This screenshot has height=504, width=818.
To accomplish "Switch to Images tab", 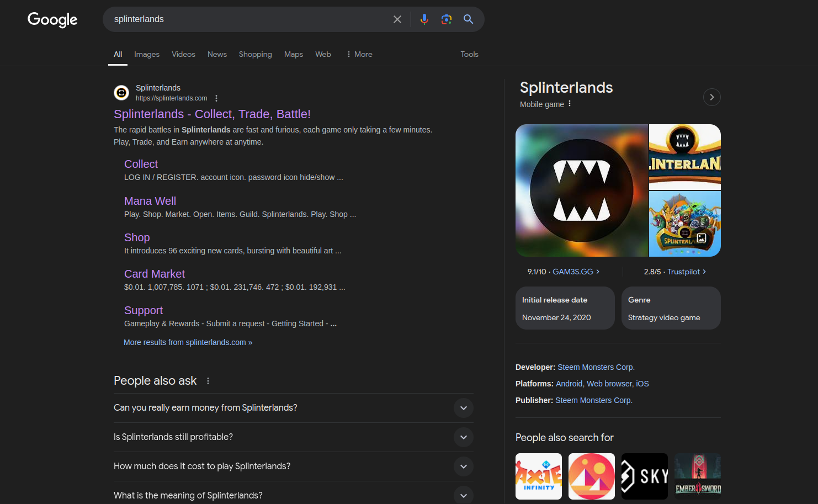I will tap(147, 54).
